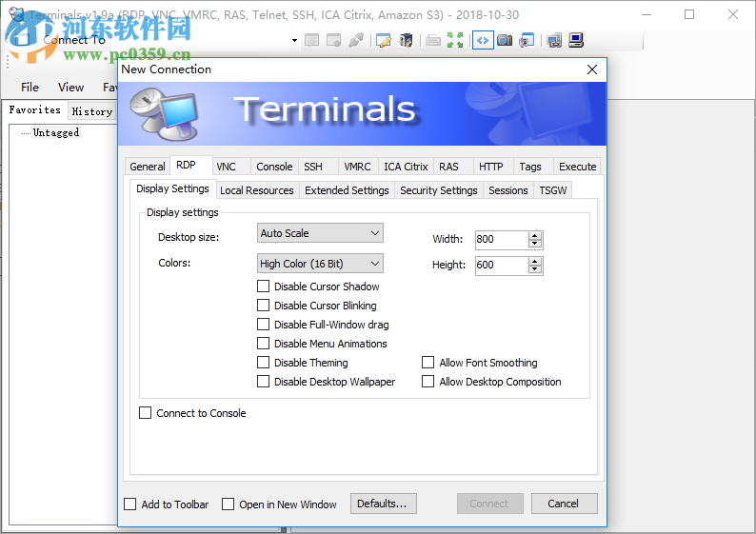Close the New Connection dialog
Image resolution: width=756 pixels, height=534 pixels.
(x=592, y=69)
